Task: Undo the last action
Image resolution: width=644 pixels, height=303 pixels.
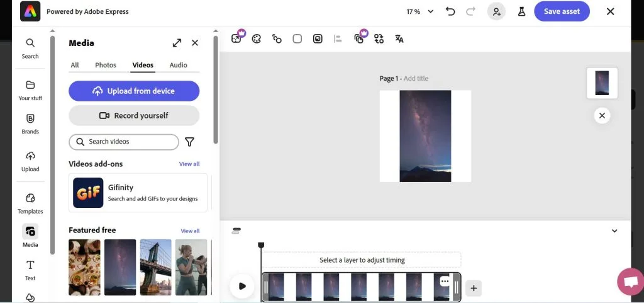Action: coord(450,11)
